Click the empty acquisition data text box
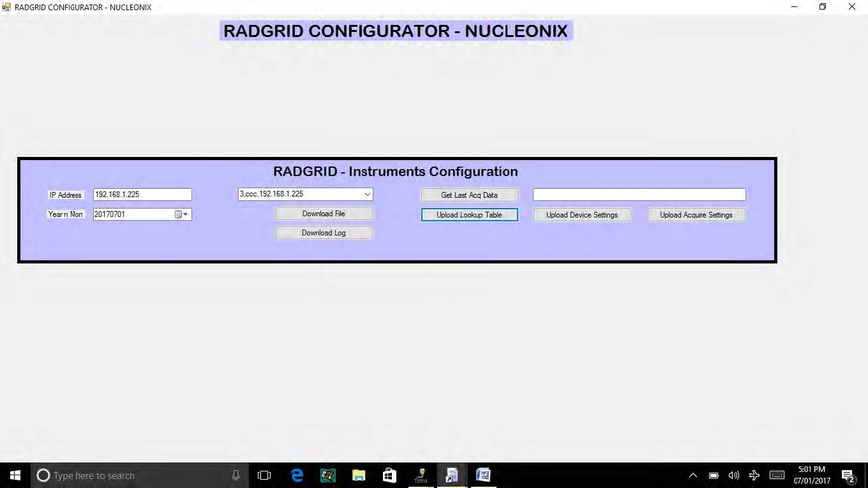Image resolution: width=868 pixels, height=488 pixels. (639, 195)
